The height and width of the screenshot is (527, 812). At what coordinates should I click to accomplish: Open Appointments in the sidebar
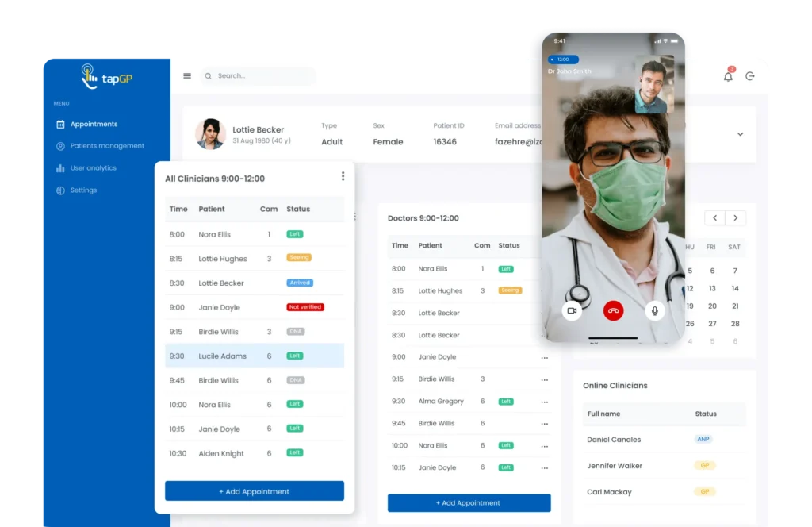pyautogui.click(x=93, y=125)
